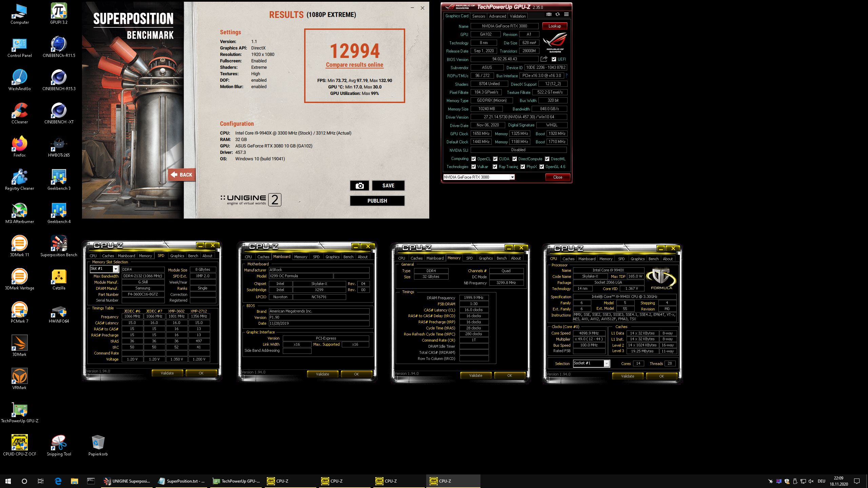Open SuperPosition.txt taskbar item

point(182,481)
